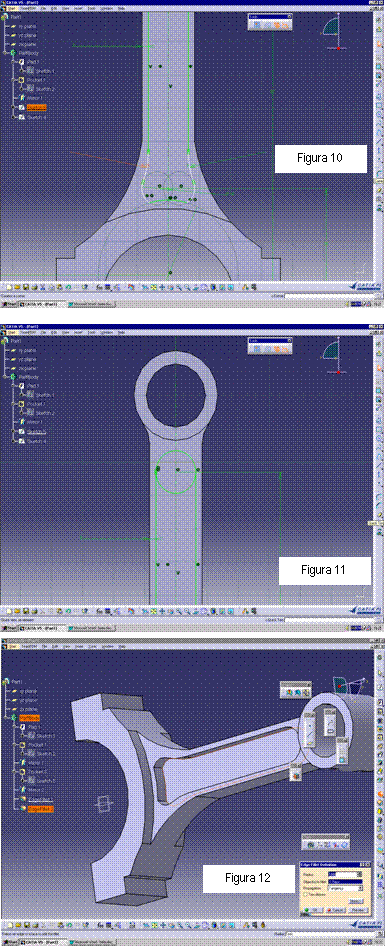This screenshot has width=385, height=946.
Task: Click the Pad.1 feature icon in Figura 10 tree
Action: click(21, 62)
